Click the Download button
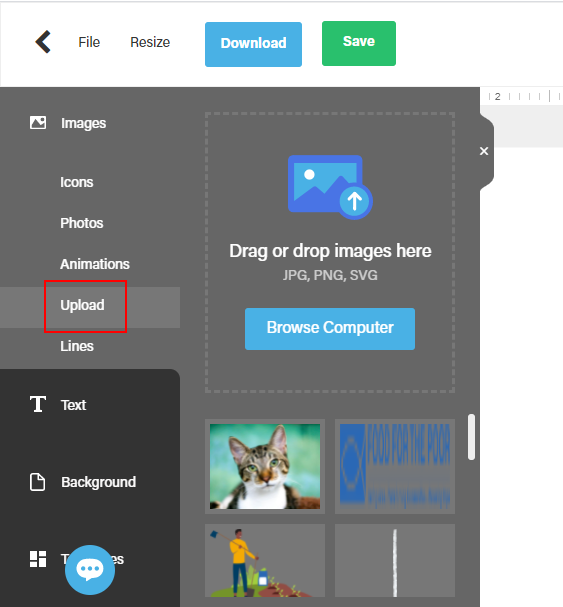The height and width of the screenshot is (607, 563). tap(253, 45)
